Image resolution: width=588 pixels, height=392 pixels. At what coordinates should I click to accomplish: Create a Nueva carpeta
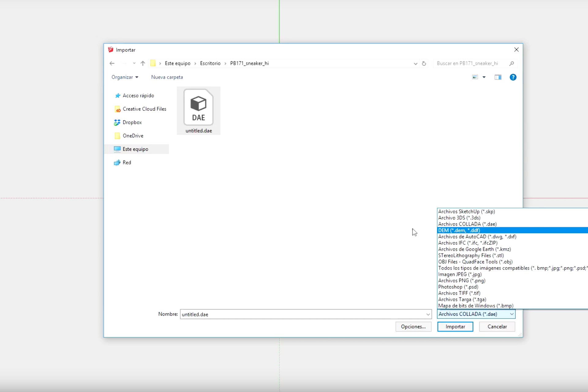pos(167,77)
